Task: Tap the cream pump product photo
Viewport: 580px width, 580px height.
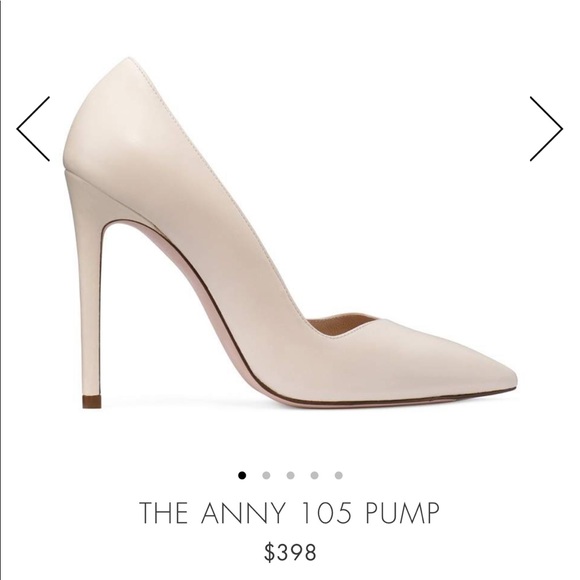Action: click(290, 233)
